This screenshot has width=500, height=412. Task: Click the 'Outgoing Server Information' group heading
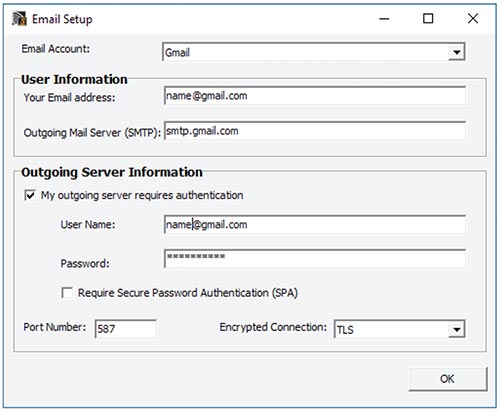(x=112, y=172)
